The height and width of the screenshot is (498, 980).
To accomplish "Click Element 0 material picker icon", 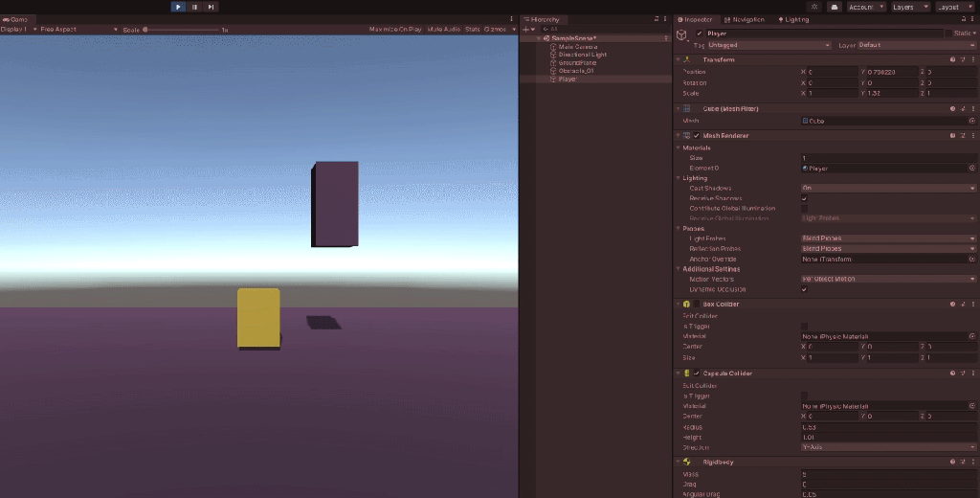I will pos(972,169).
